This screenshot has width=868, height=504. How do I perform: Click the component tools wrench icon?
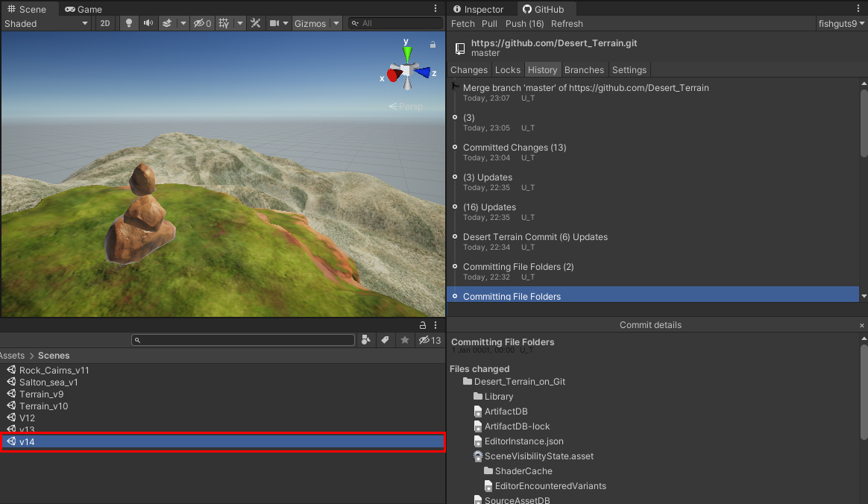tap(255, 23)
